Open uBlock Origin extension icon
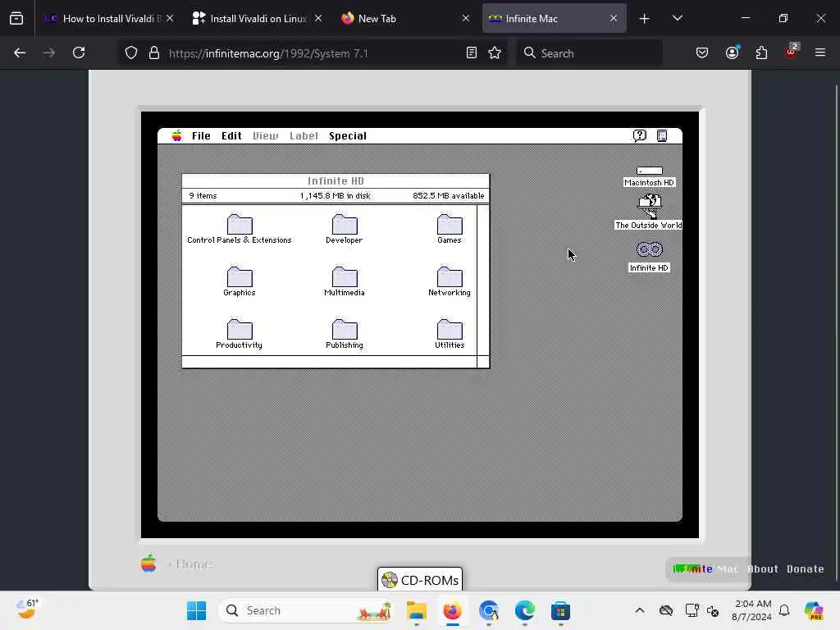This screenshot has width=840, height=630. (792, 52)
